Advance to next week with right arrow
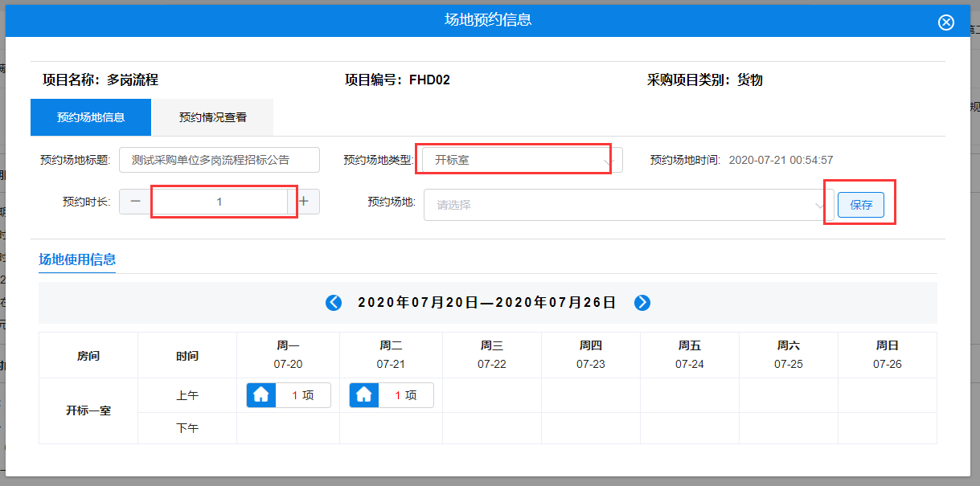This screenshot has height=486, width=980. [642, 303]
